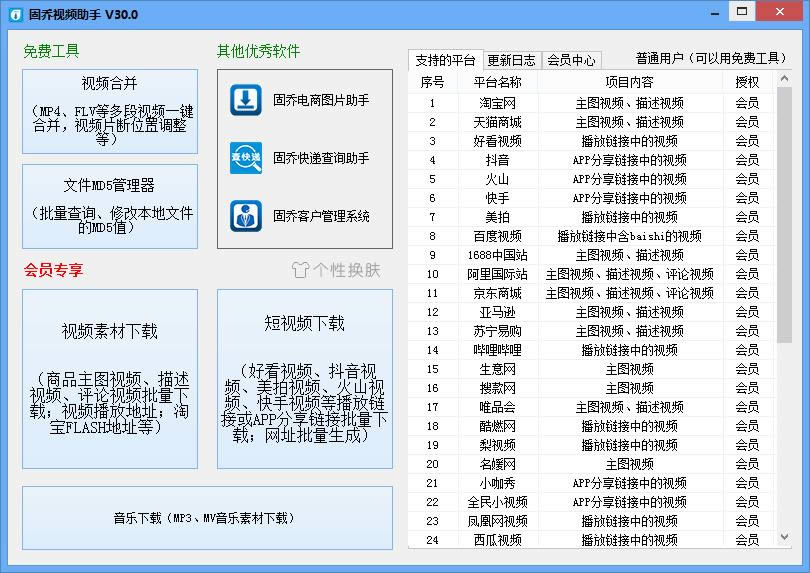Image resolution: width=810 pixels, height=573 pixels.
Task: Open the 固乔电商图片助手 link
Action: (321, 100)
